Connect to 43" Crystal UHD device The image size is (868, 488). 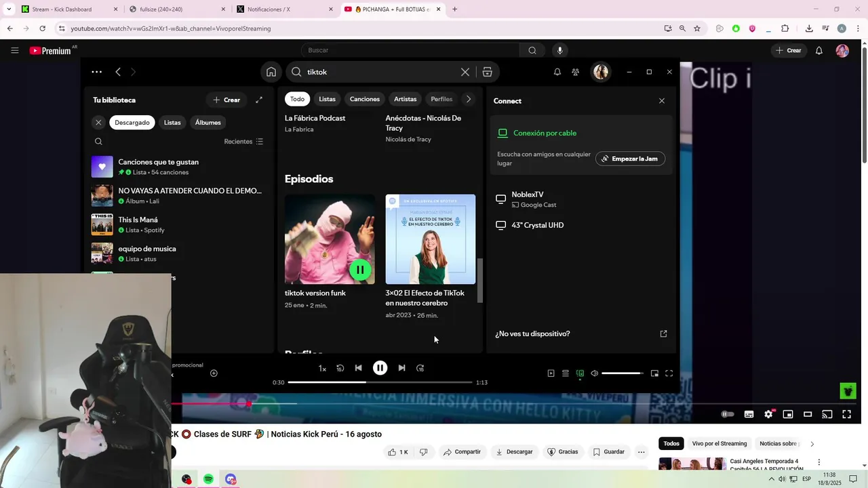point(582,225)
